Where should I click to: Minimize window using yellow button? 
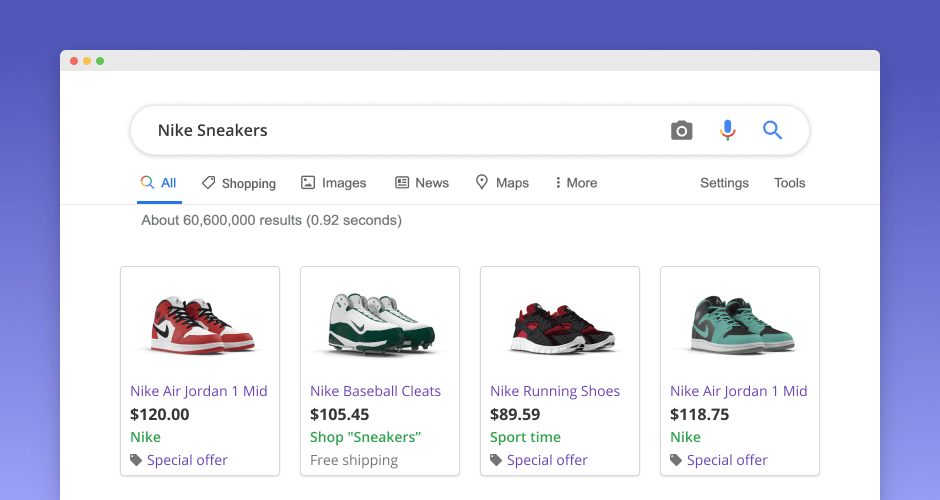point(87,61)
